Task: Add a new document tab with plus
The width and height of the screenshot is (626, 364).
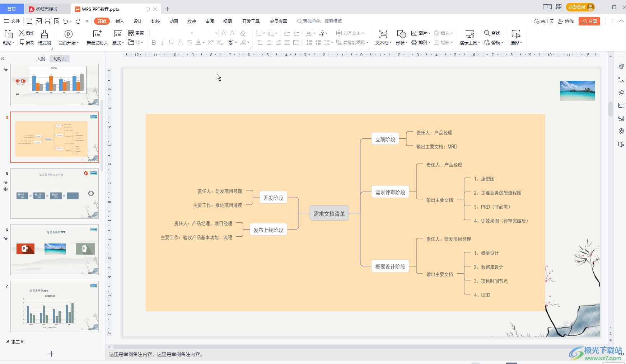Action: coord(167,9)
